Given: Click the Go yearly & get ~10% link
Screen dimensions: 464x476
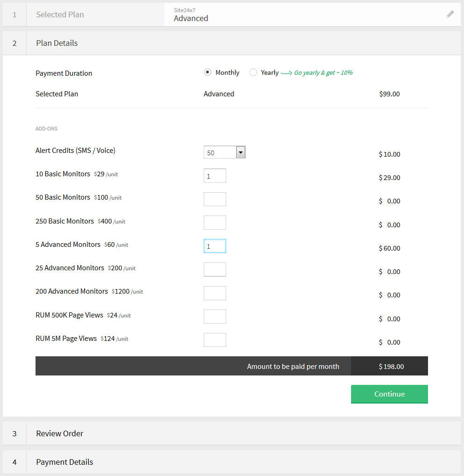Looking at the screenshot, I should pyautogui.click(x=323, y=73).
